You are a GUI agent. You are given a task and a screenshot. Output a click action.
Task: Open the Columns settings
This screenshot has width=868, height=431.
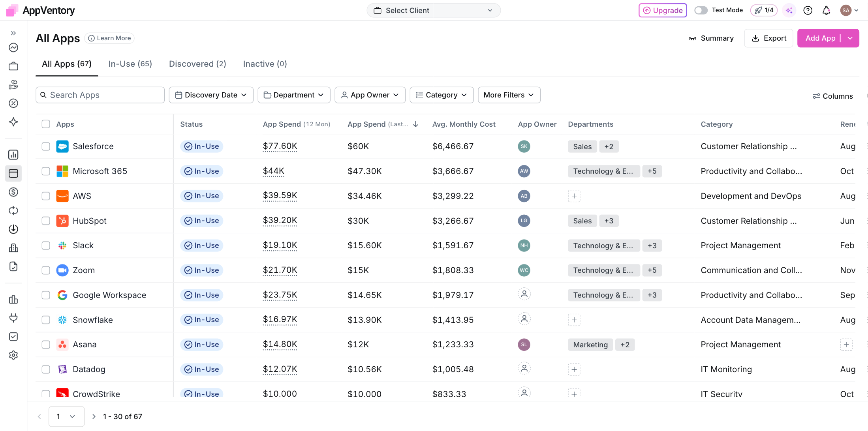click(x=833, y=96)
